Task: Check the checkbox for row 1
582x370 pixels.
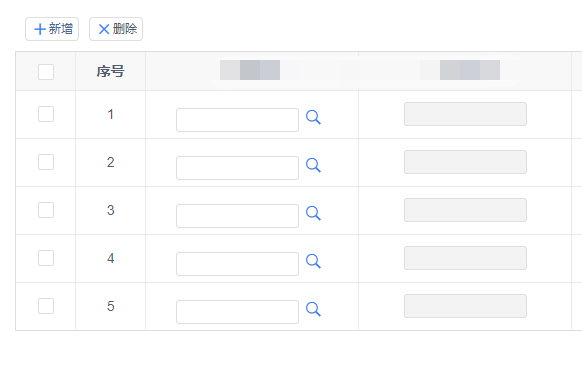Action: coord(46,114)
